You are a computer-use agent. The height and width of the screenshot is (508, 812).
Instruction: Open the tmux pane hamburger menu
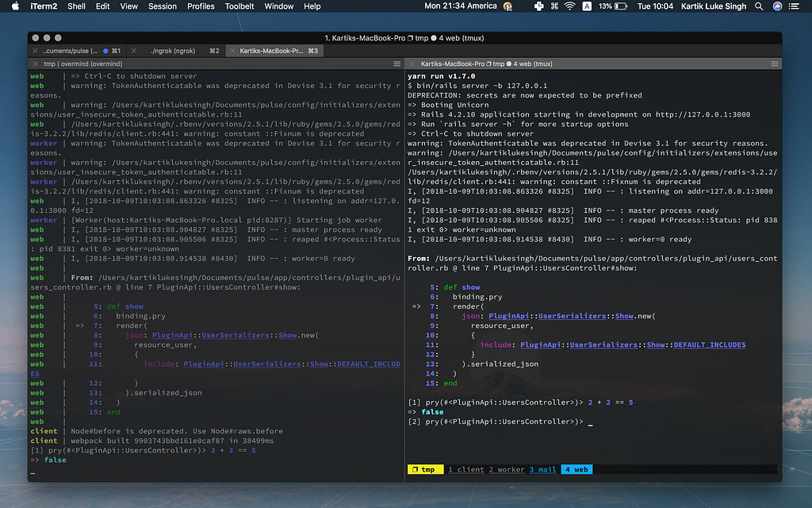775,63
